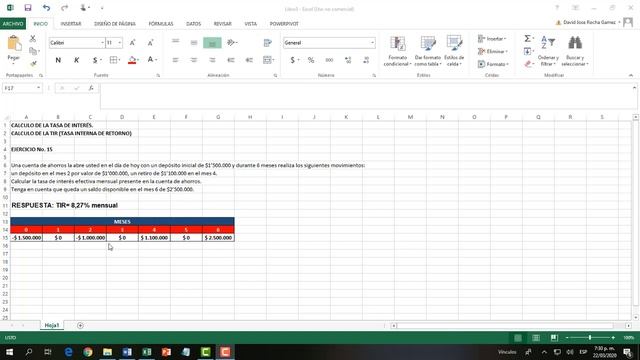Click Formato cells button
This screenshot has width=640, height=360.
tap(493, 64)
